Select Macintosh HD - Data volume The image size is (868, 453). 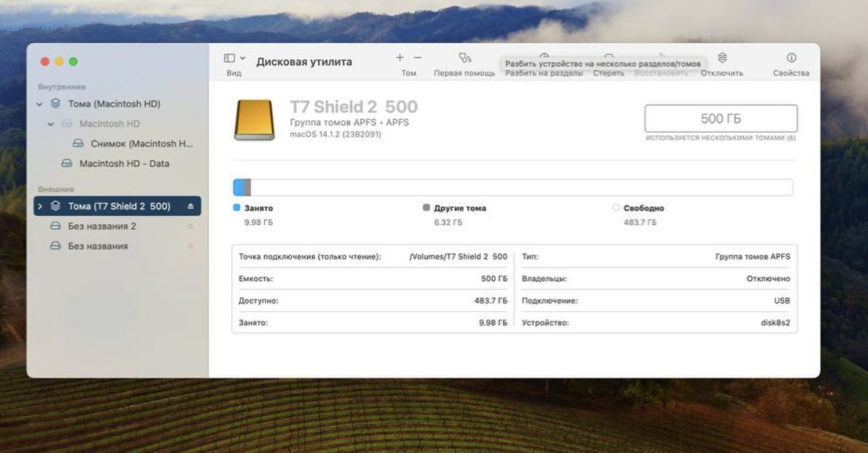coord(124,163)
